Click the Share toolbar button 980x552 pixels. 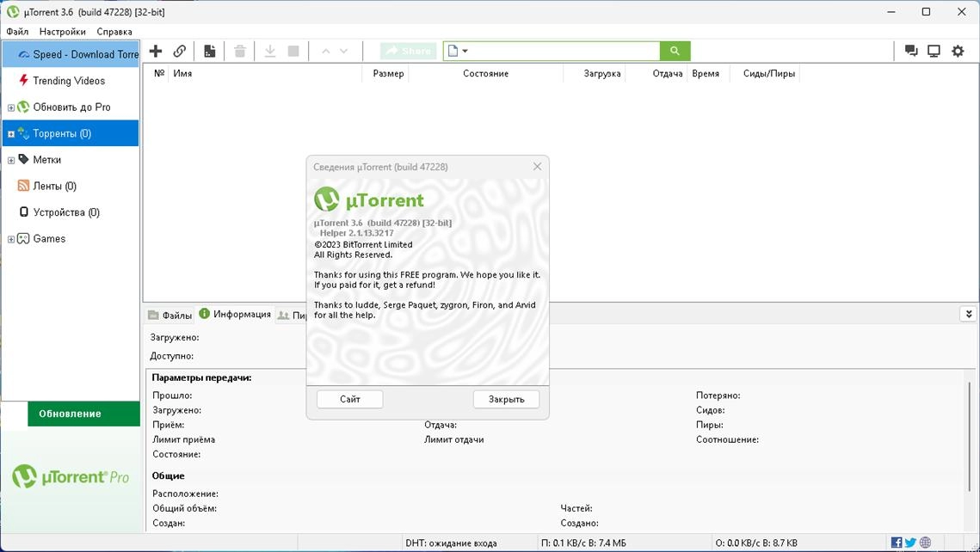click(x=409, y=52)
